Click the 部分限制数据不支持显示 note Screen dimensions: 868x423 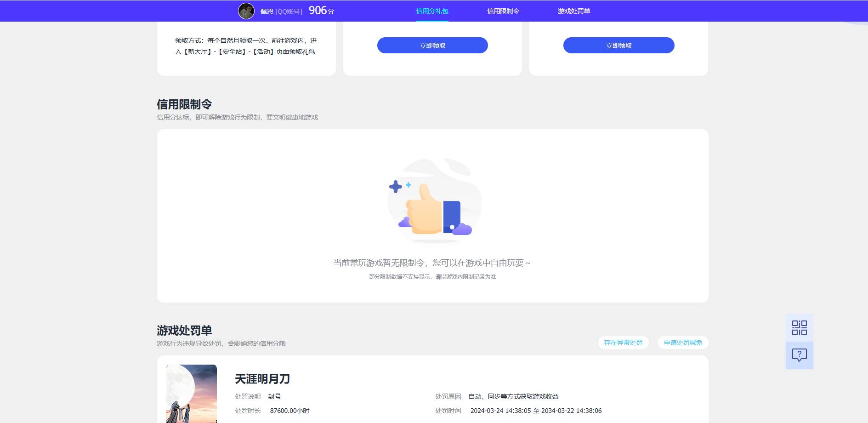pos(432,277)
